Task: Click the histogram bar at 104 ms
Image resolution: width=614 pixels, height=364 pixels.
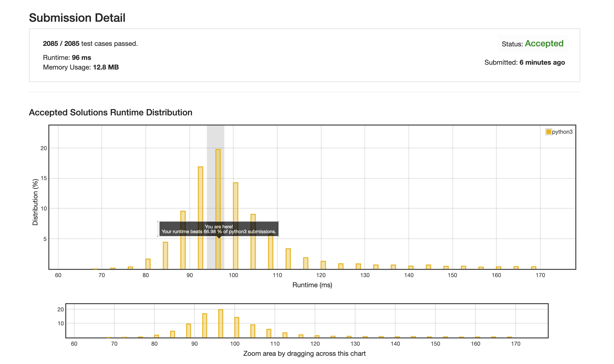Action: [x=253, y=253]
